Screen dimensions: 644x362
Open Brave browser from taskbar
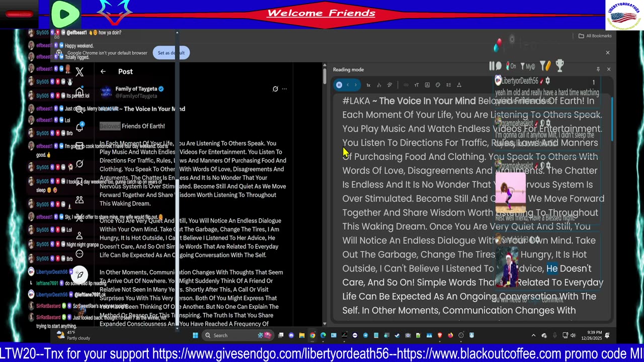(x=439, y=335)
